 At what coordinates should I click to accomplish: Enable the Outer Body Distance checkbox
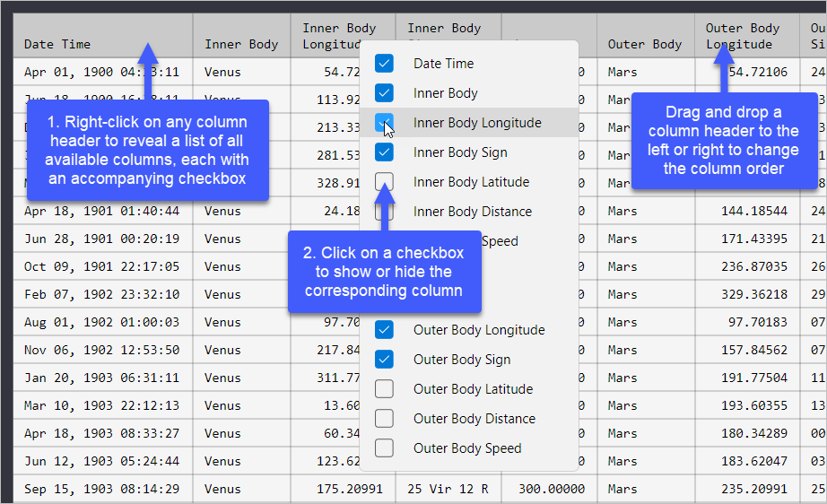[384, 419]
